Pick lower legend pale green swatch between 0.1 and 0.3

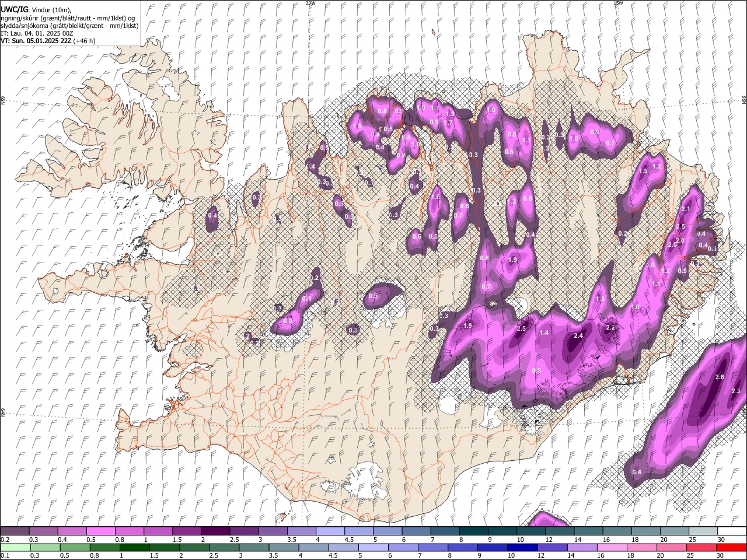pos(15,547)
